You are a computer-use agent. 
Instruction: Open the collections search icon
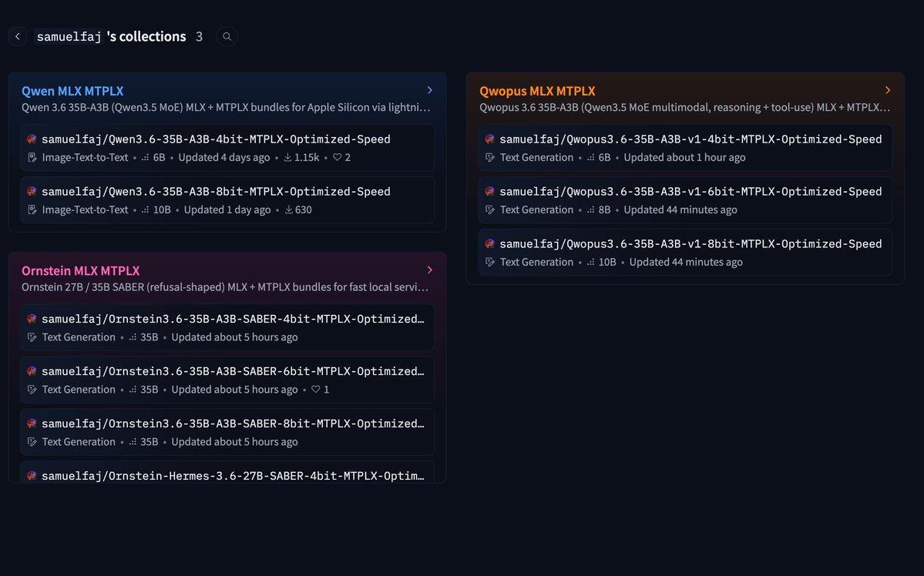(x=227, y=36)
